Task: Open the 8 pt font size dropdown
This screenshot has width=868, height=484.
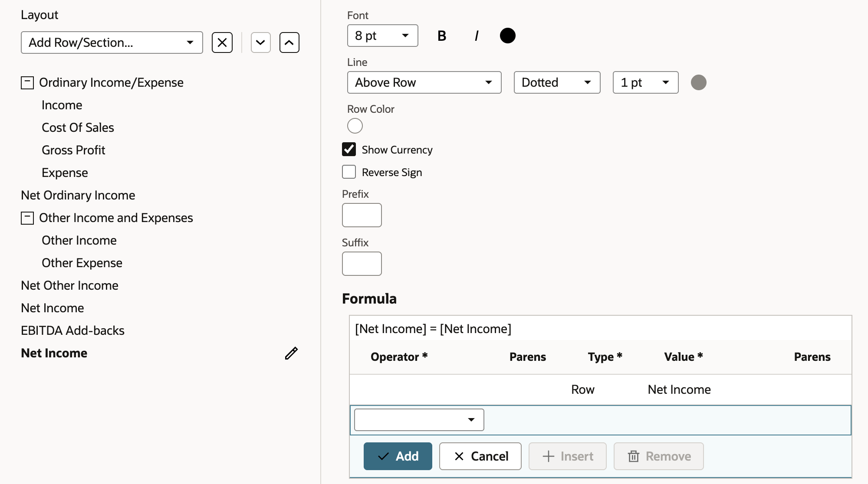Action: pyautogui.click(x=383, y=36)
